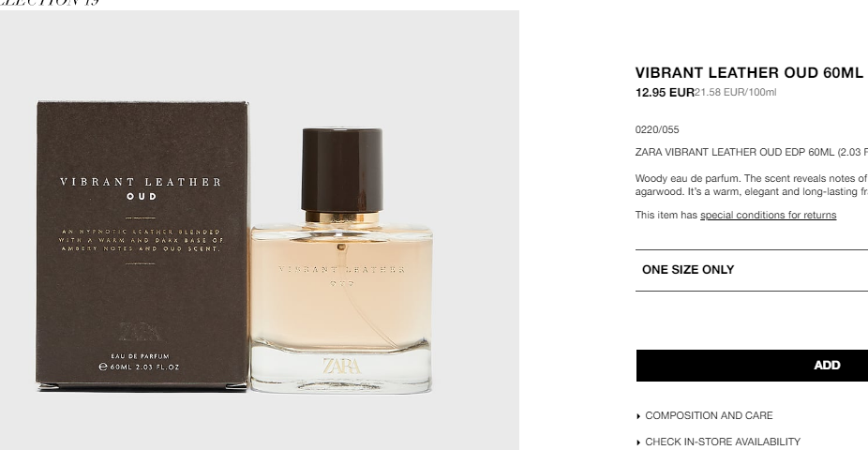
Task: Click the 21.58 EUR/100ml unit price
Action: tap(736, 93)
